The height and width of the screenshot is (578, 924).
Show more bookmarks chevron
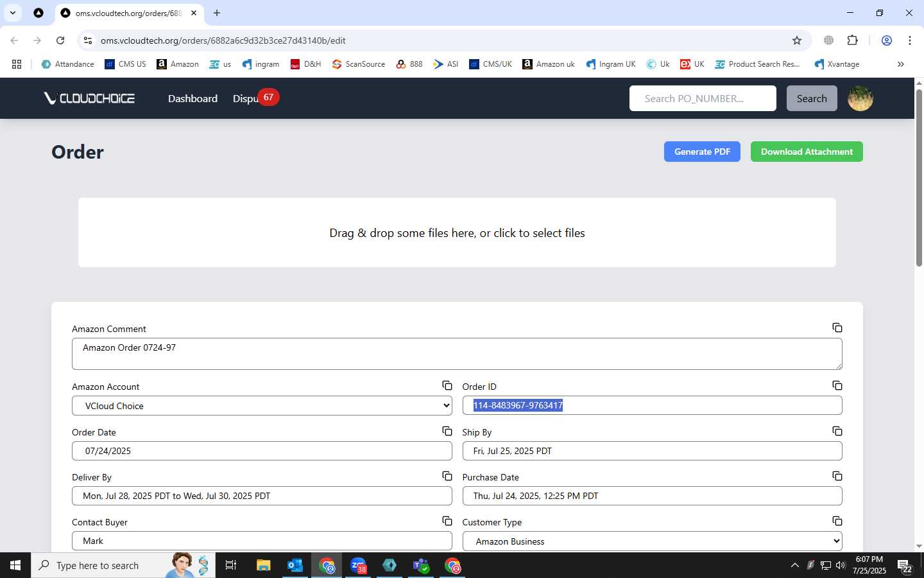[x=901, y=64]
